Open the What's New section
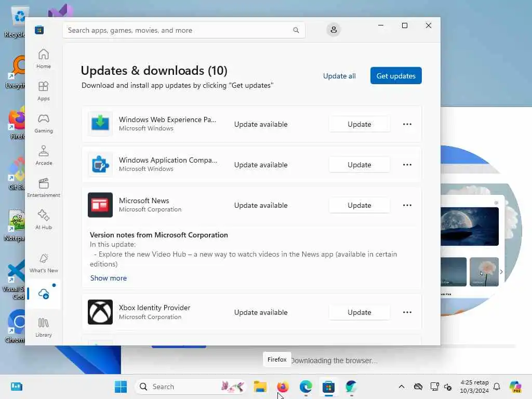This screenshot has width=532, height=399. (44, 263)
